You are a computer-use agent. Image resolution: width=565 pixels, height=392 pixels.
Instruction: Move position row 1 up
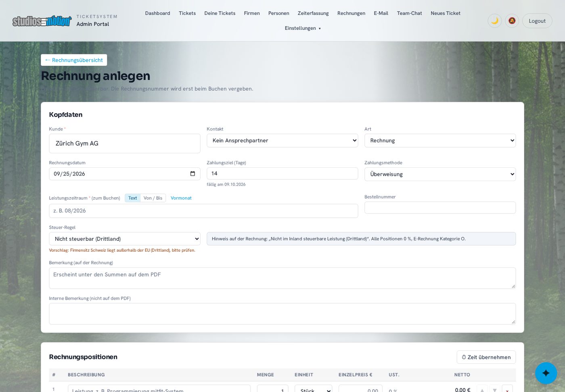(482, 390)
